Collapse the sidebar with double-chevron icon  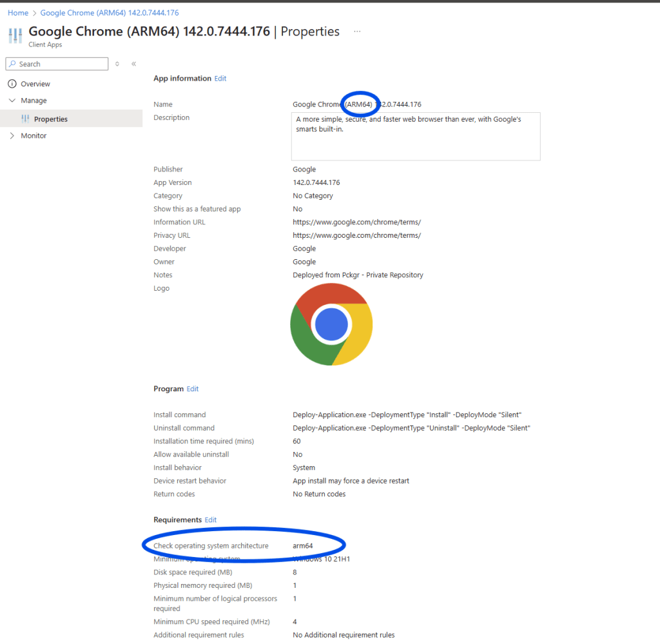point(133,64)
